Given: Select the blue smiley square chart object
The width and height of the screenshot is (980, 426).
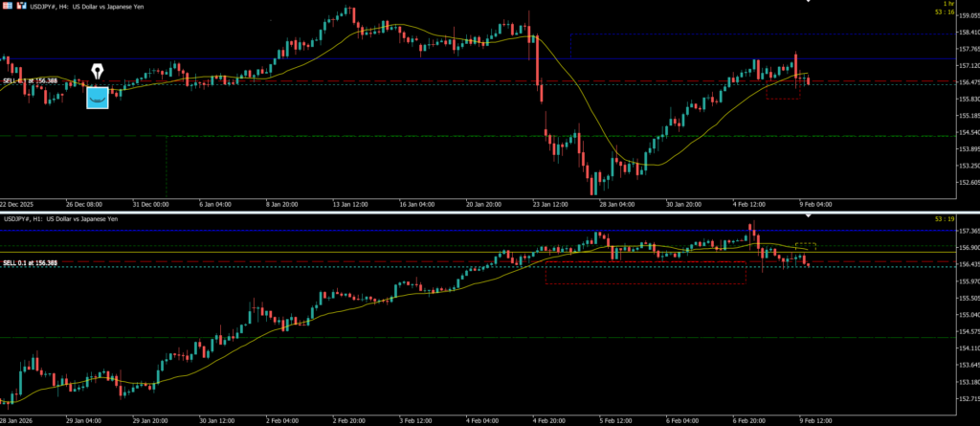Looking at the screenshot, I should tap(97, 97).
